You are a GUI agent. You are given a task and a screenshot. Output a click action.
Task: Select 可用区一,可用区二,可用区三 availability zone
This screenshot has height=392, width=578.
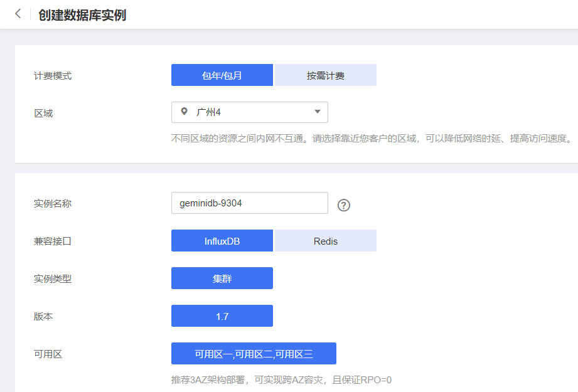point(254,354)
